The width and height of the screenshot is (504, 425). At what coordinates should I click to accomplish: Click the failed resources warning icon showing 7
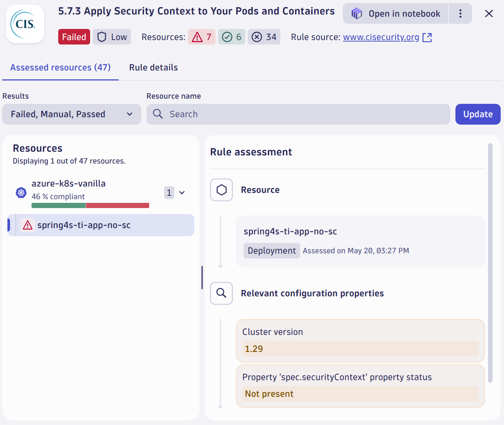[x=197, y=37]
